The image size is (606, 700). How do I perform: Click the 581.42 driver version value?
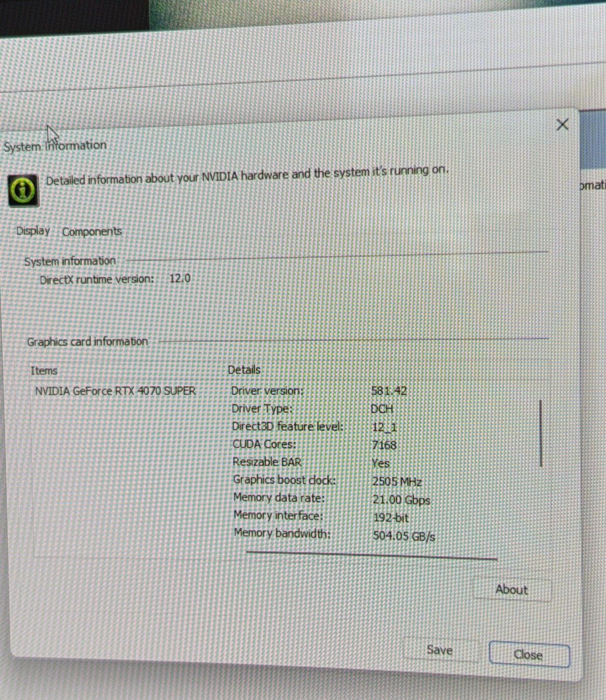pyautogui.click(x=389, y=391)
